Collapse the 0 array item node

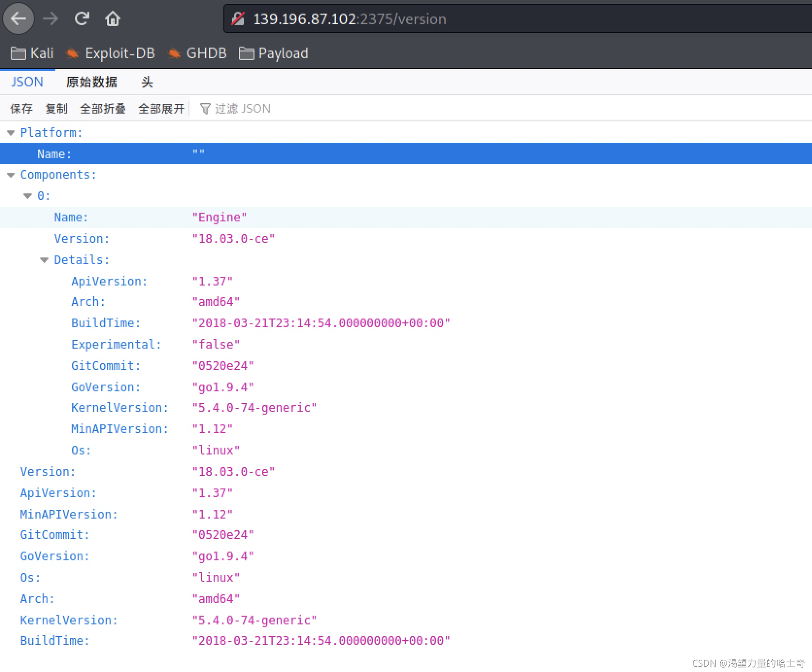tap(28, 196)
